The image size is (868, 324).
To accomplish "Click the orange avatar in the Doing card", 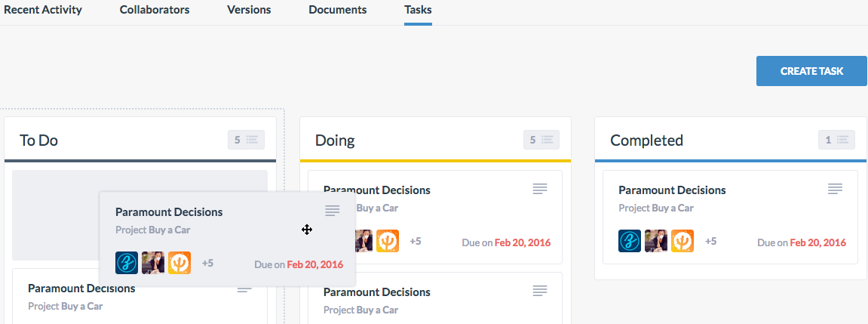I will [x=388, y=242].
